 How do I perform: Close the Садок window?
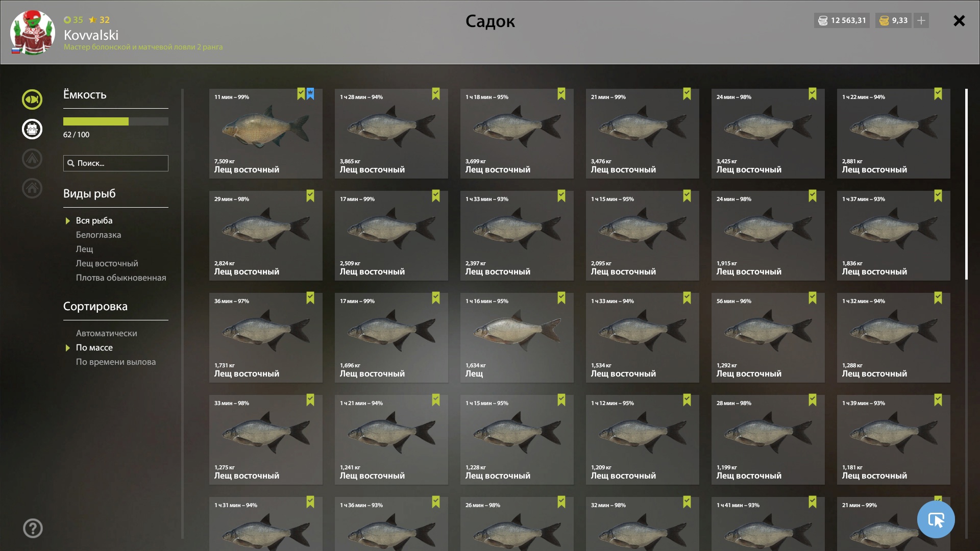[x=959, y=20]
